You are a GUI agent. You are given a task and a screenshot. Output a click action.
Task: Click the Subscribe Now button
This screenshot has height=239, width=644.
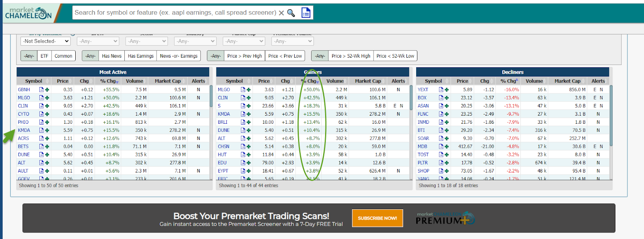click(x=378, y=218)
